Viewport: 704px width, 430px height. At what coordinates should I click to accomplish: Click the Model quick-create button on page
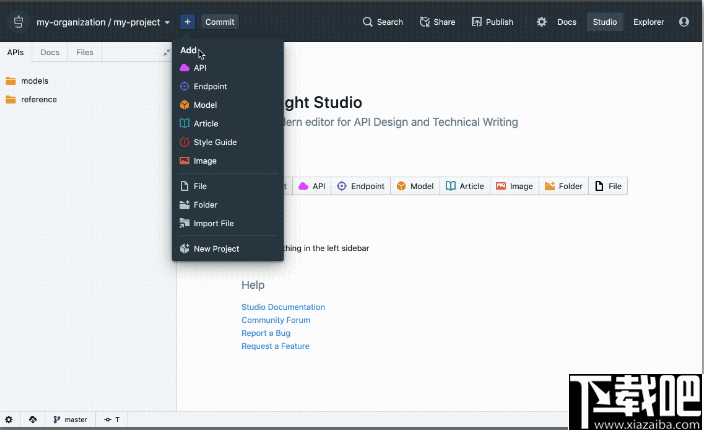pyautogui.click(x=415, y=186)
